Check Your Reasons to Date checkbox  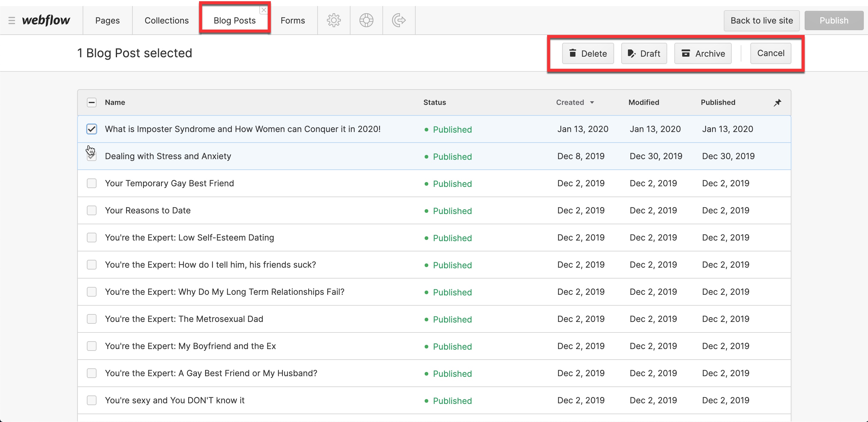[x=91, y=210]
